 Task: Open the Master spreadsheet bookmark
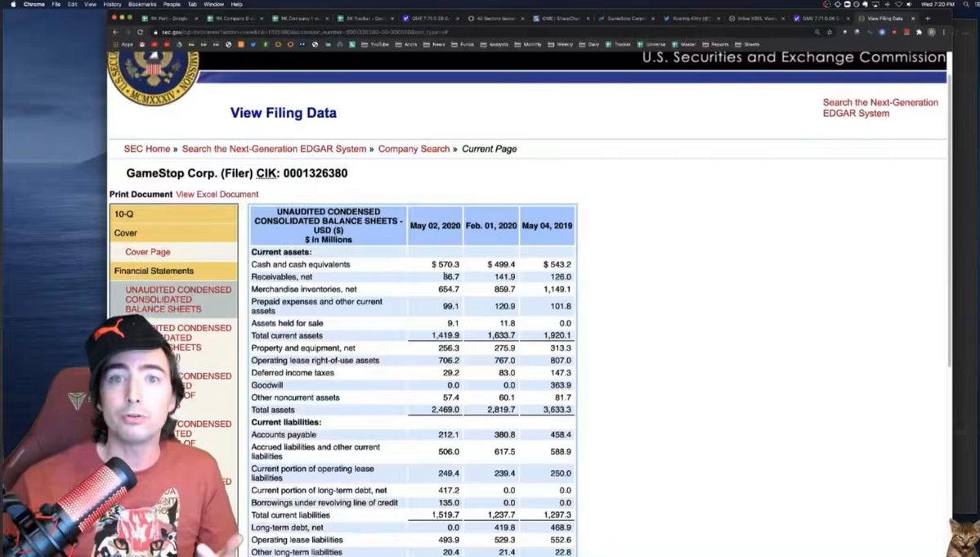click(684, 44)
